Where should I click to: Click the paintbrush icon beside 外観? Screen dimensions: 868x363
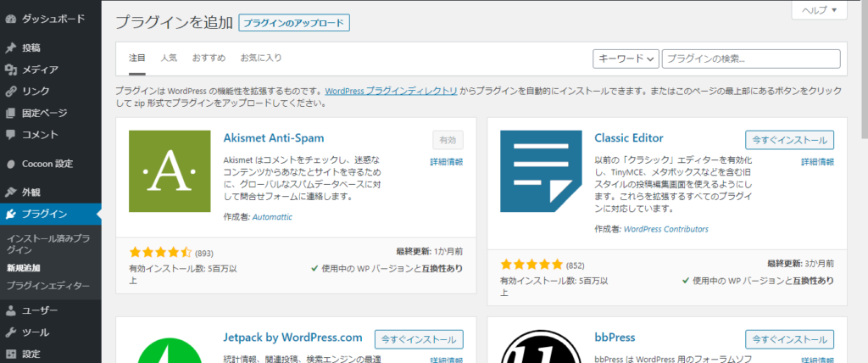click(10, 193)
